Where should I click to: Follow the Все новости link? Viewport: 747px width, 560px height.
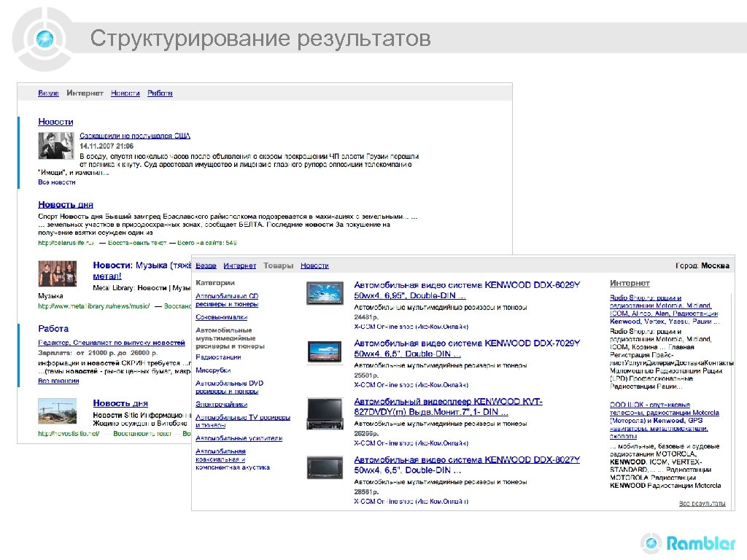[x=57, y=182]
